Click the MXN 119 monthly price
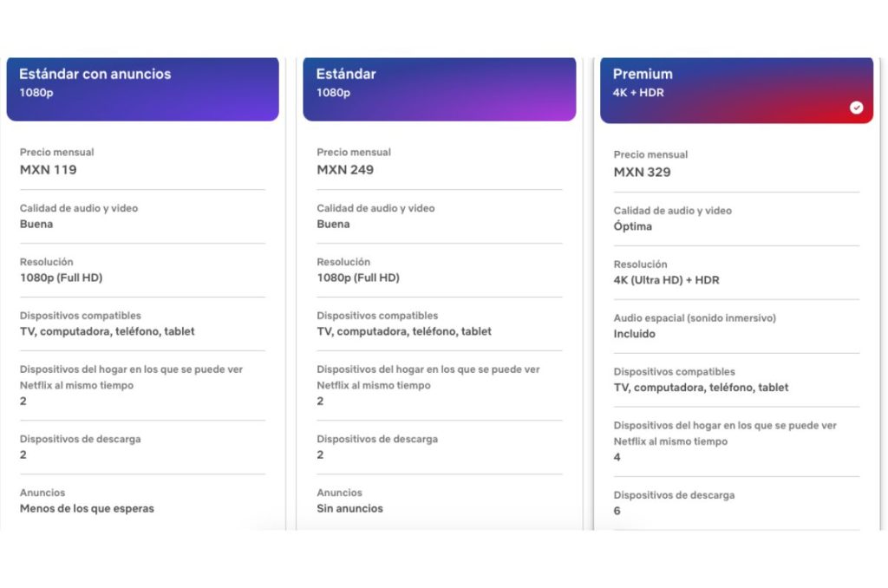 49,170
